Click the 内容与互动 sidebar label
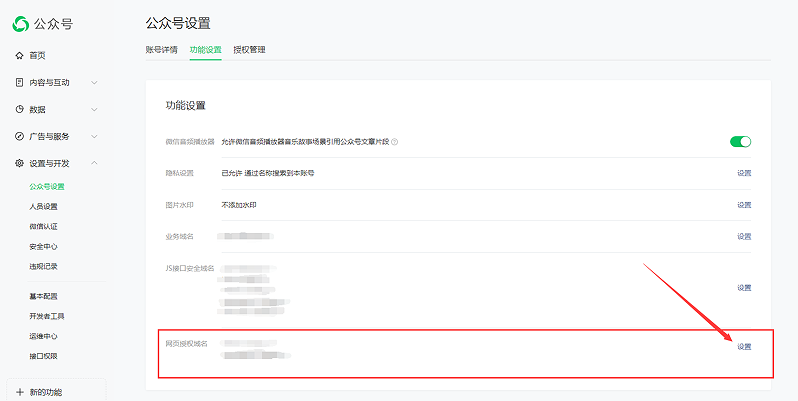 49,82
